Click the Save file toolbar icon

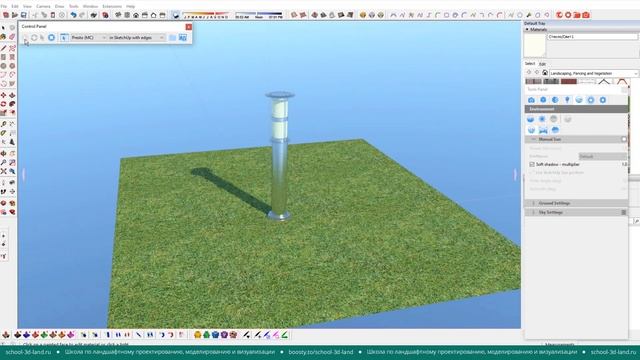pyautogui.click(x=24, y=15)
